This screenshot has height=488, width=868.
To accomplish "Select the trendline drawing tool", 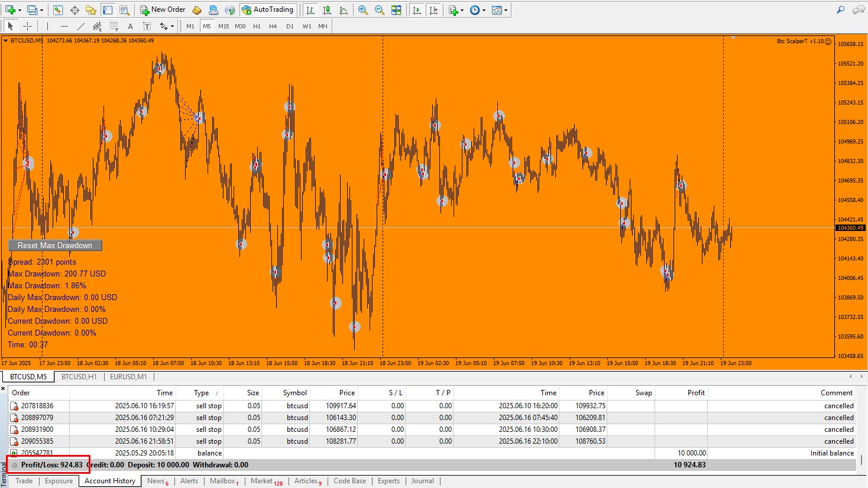I will click(x=81, y=26).
